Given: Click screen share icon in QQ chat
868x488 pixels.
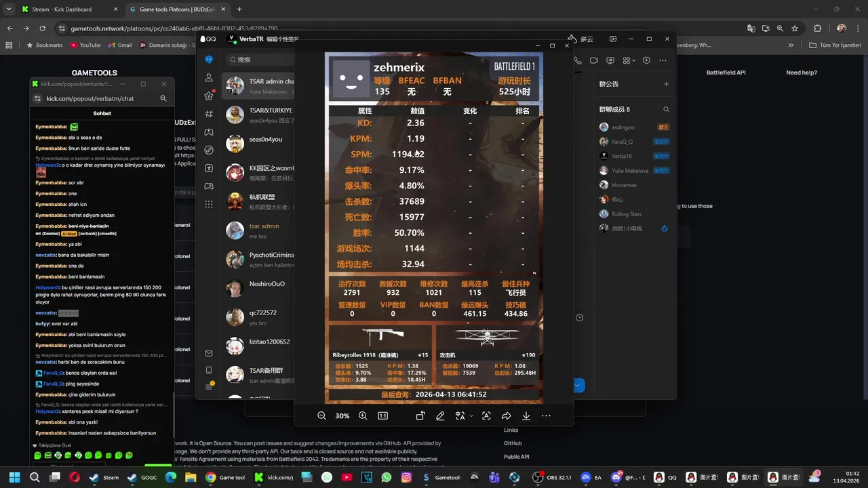Looking at the screenshot, I should (x=610, y=60).
